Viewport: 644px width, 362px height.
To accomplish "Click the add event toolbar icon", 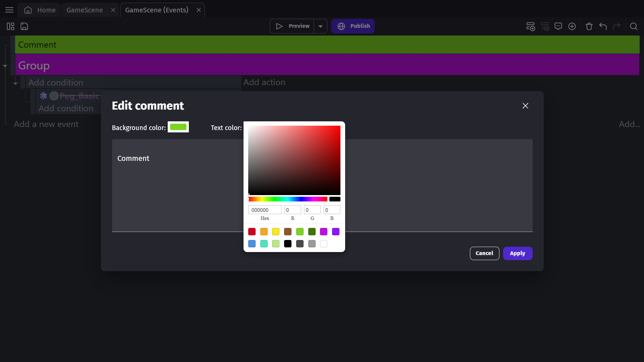I will 530,26.
